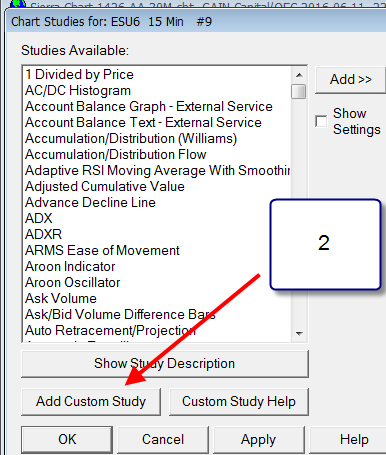The height and width of the screenshot is (455, 386).
Task: Confirm with the OK button
Action: click(x=67, y=439)
